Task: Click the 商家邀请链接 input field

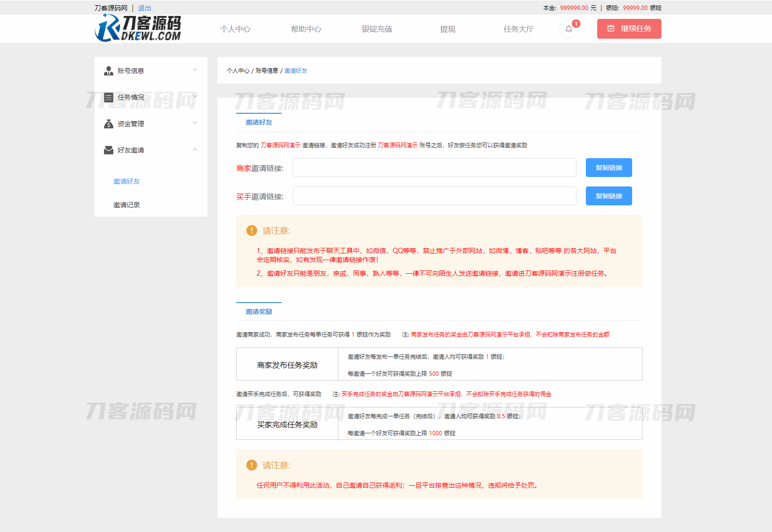Action: [x=434, y=168]
